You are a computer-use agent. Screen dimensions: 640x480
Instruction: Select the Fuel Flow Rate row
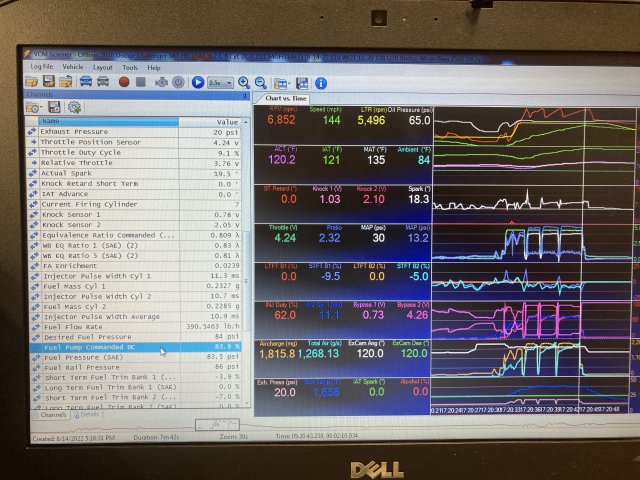click(135, 327)
